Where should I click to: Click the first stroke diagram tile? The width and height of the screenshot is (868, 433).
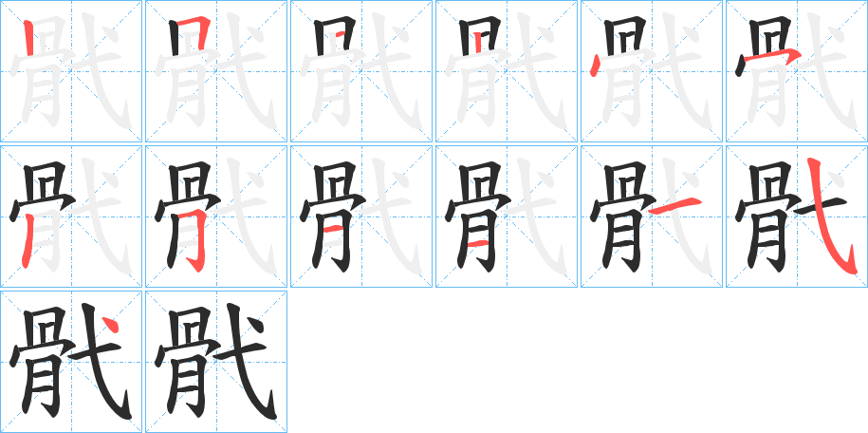click(71, 71)
